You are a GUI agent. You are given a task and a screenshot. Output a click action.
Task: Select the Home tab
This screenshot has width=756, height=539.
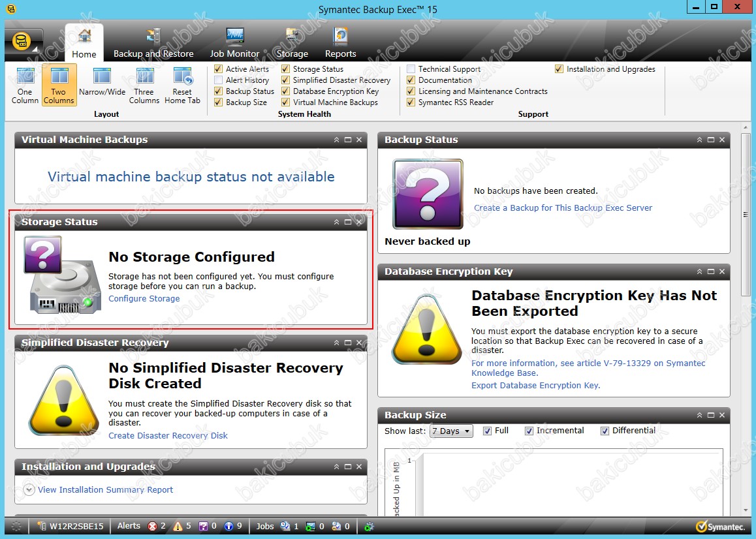pos(84,42)
